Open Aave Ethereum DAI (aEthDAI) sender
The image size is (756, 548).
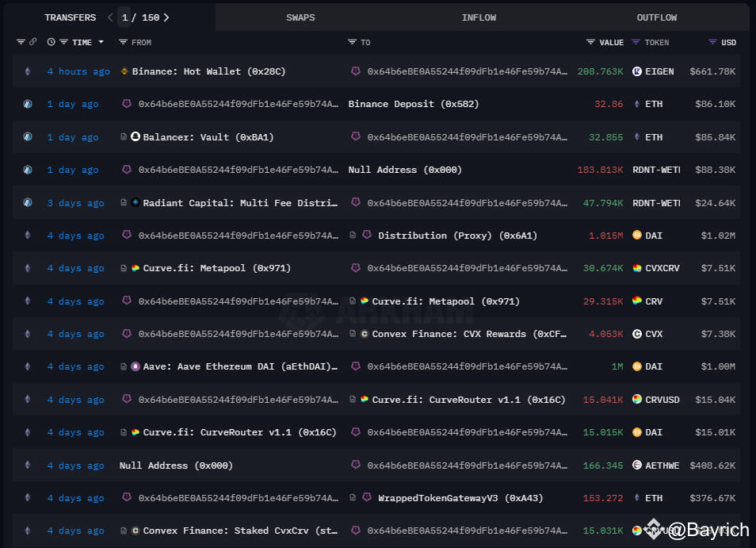[x=240, y=366]
